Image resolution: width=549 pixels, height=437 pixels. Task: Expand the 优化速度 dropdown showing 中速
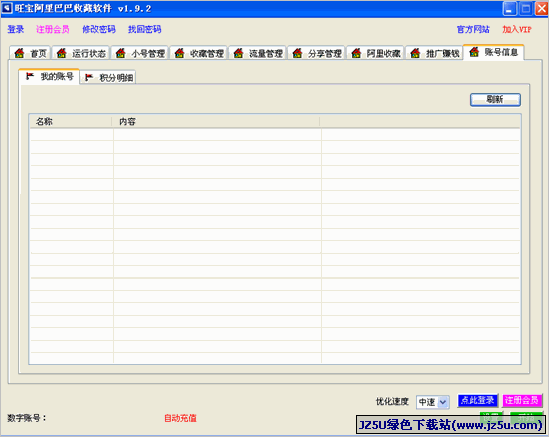click(443, 402)
